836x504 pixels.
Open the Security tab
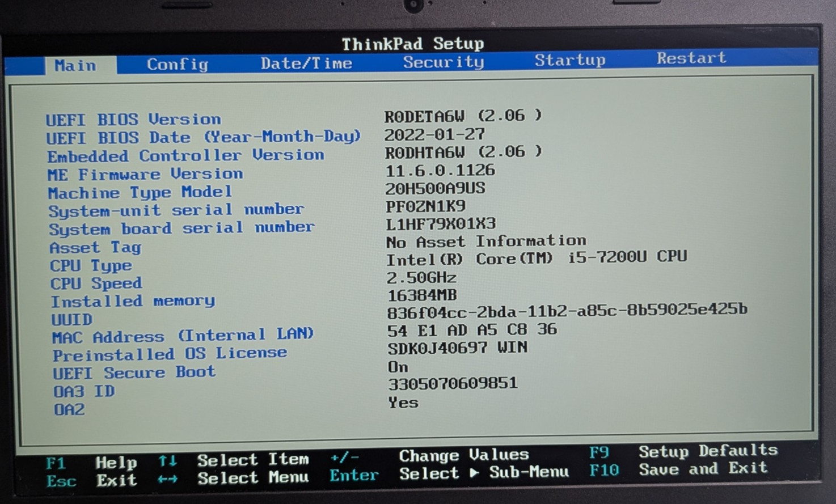point(444,61)
